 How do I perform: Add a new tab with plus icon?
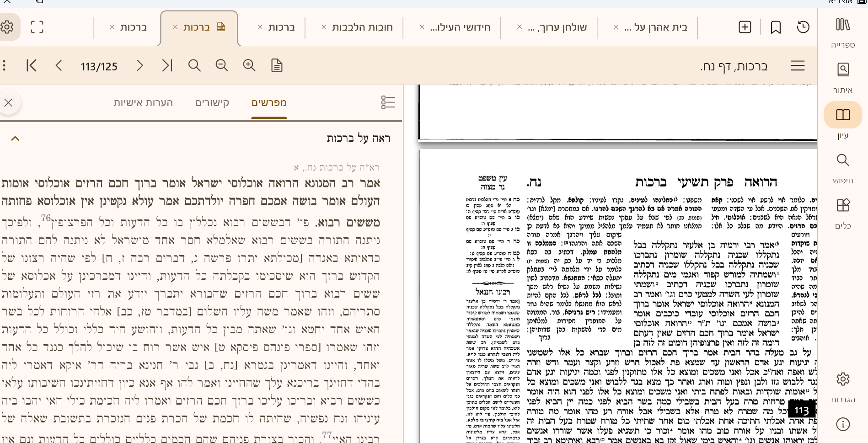(745, 27)
